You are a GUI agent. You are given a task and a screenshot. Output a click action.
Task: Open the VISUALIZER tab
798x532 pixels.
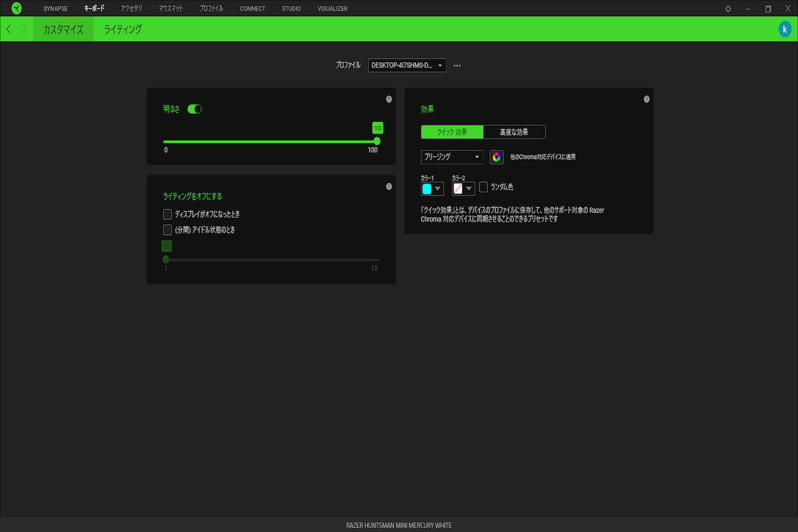[x=332, y=9]
